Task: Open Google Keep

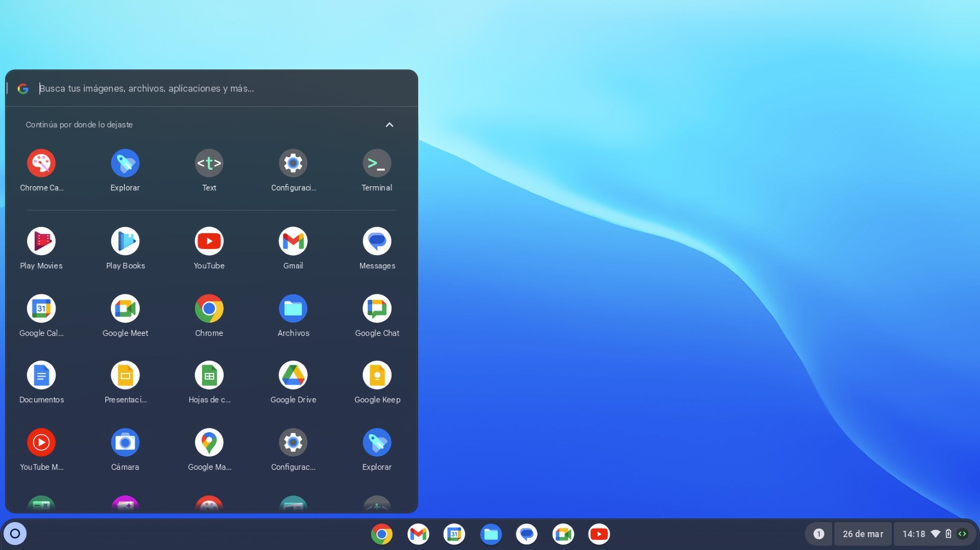Action: (377, 376)
